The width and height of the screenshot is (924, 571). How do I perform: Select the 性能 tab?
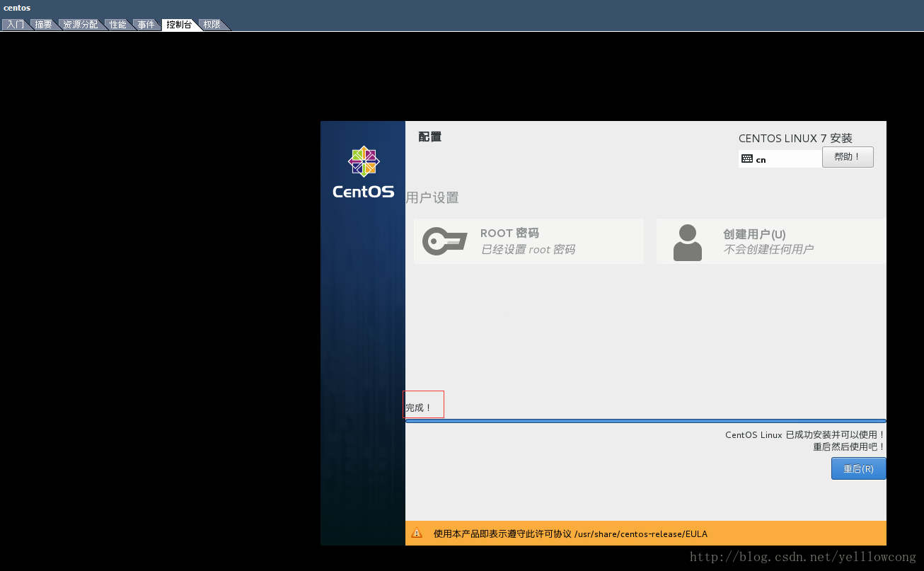(118, 25)
